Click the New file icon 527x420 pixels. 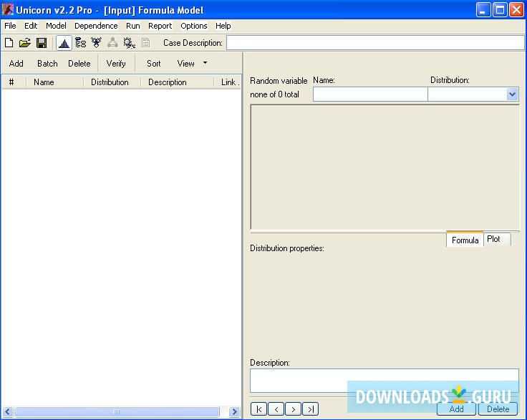point(9,43)
